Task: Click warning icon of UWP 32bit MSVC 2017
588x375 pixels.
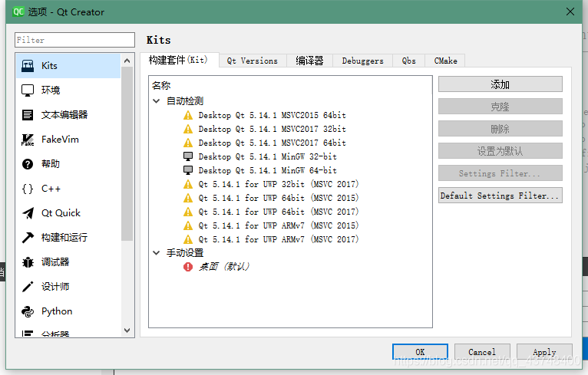Action: (x=188, y=184)
